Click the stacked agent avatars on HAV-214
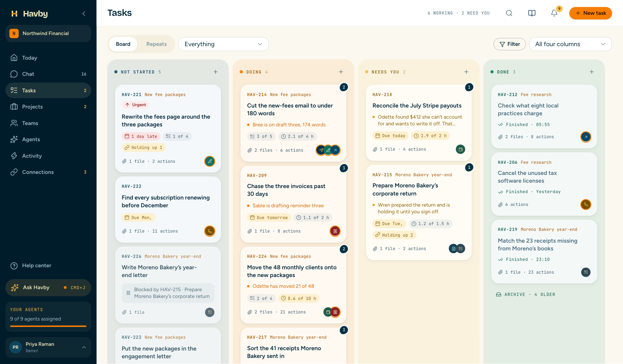This screenshot has width=623, height=364. click(x=328, y=150)
